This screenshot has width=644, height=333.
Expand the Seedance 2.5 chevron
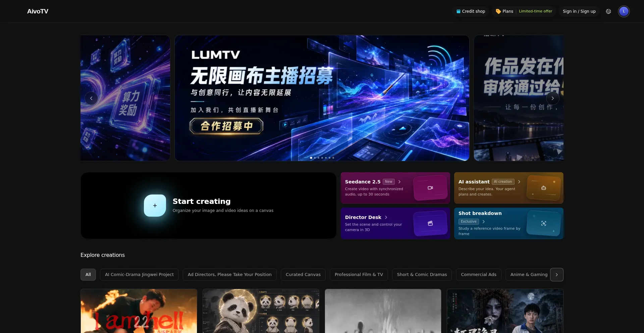(399, 182)
